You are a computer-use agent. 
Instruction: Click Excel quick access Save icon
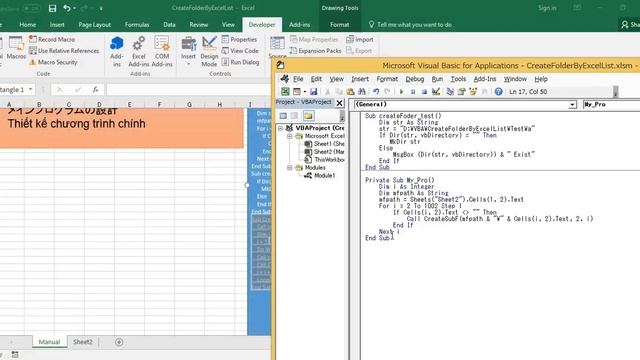click(x=52, y=8)
